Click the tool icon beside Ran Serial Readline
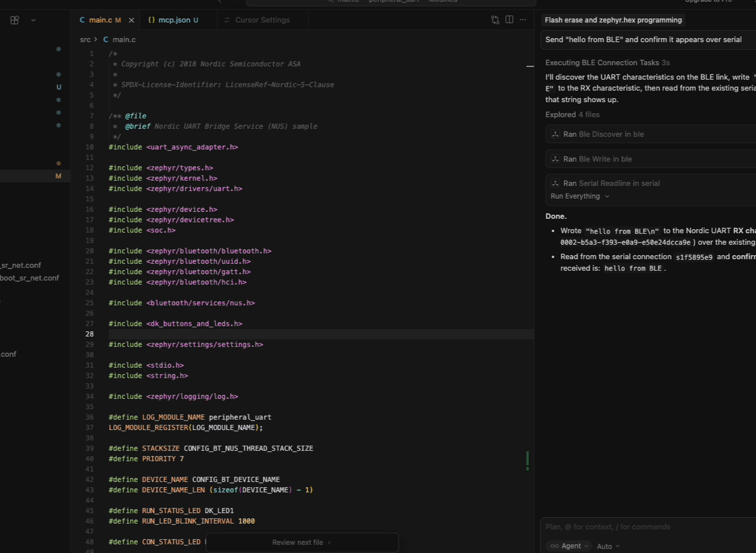Image resolution: width=756 pixels, height=553 pixels. pyautogui.click(x=555, y=184)
